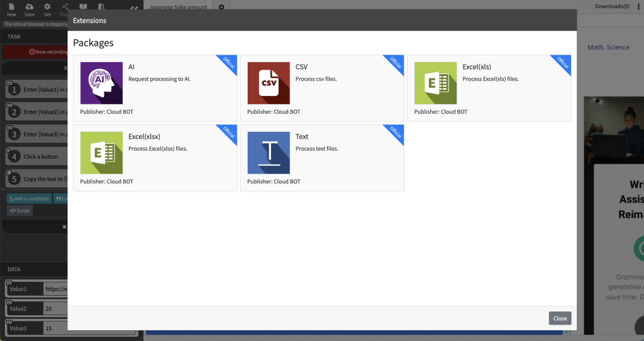Switch to Japanese Sake amount tab
Screen dimensions: 644x341
(178, 7)
